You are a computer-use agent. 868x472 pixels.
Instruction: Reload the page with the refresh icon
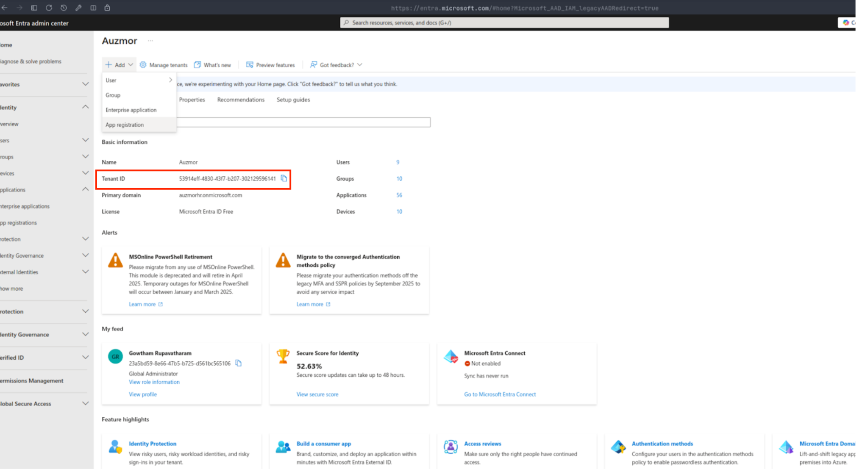[49, 8]
